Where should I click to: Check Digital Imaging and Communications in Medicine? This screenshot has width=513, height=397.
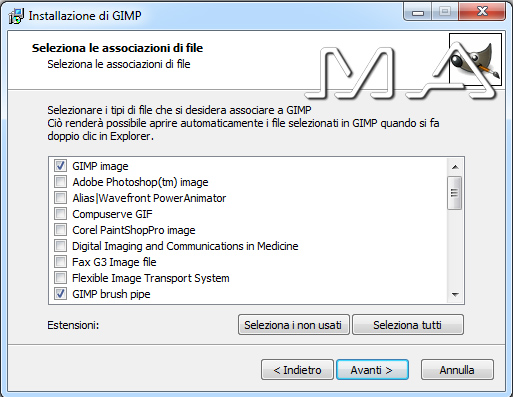pyautogui.click(x=60, y=246)
